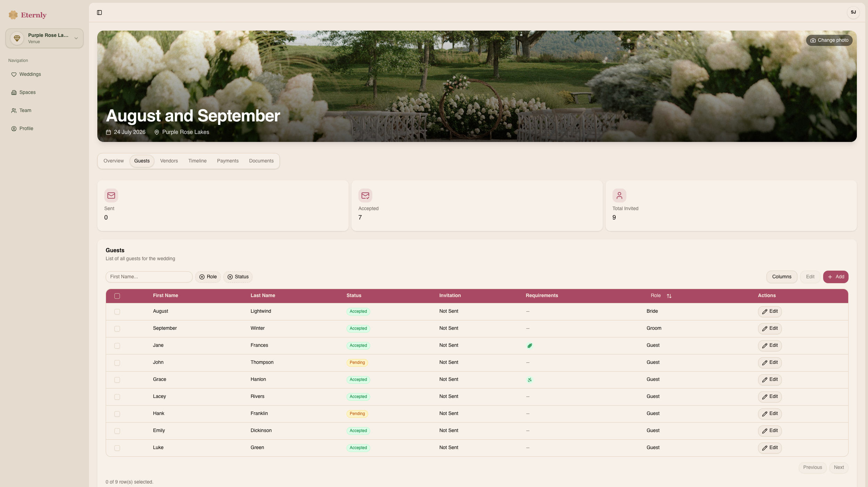Expand the Purple Rose Lakes venue switcher

tap(44, 38)
